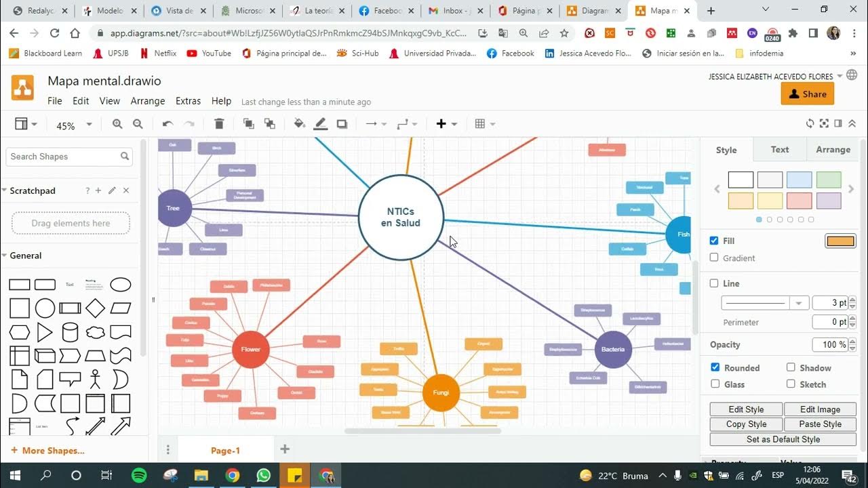Click the Copy Style button
The width and height of the screenshot is (868, 488).
coord(746,424)
